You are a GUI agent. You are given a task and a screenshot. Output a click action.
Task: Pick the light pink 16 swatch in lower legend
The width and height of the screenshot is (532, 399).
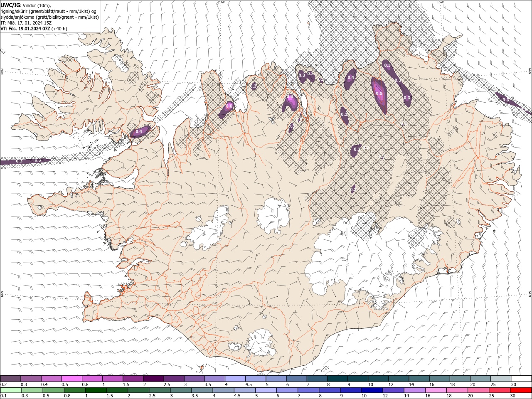[436, 390]
